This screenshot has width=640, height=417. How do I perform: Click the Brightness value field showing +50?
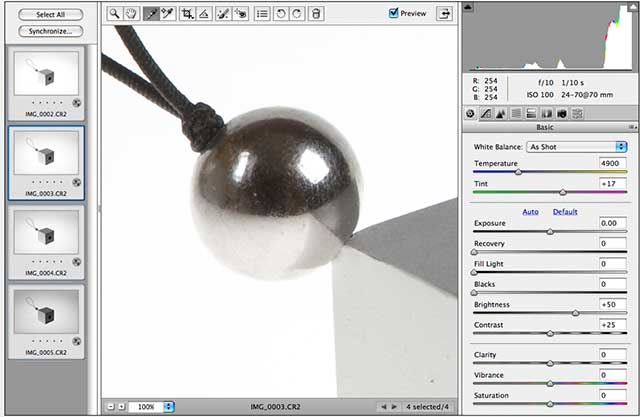(613, 304)
